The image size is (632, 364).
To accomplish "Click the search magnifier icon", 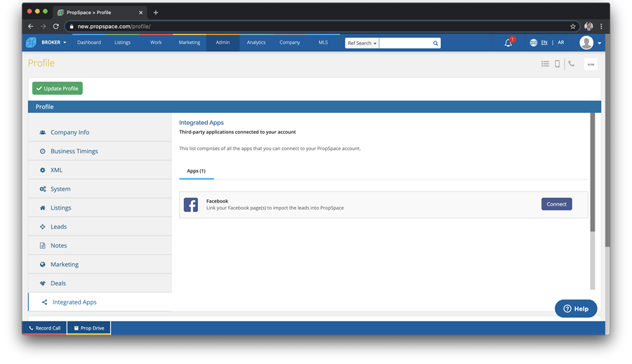I will 435,43.
